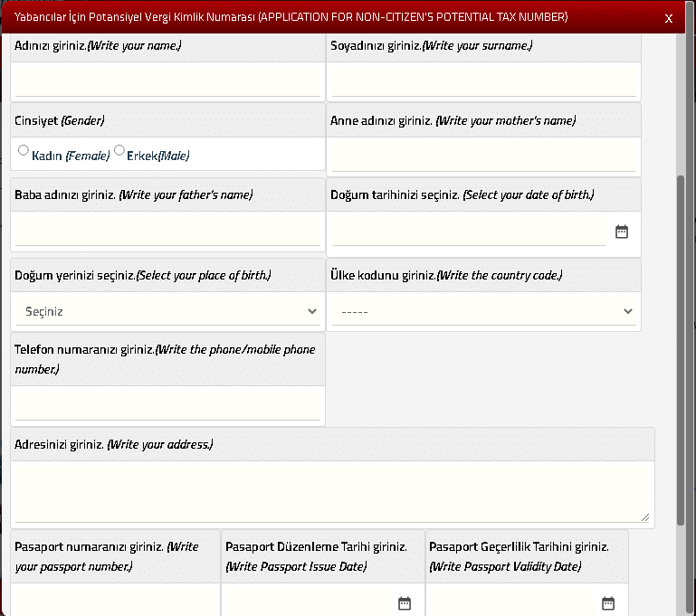This screenshot has width=696, height=616.
Task: Grab the address box resize handle
Action: 645,517
